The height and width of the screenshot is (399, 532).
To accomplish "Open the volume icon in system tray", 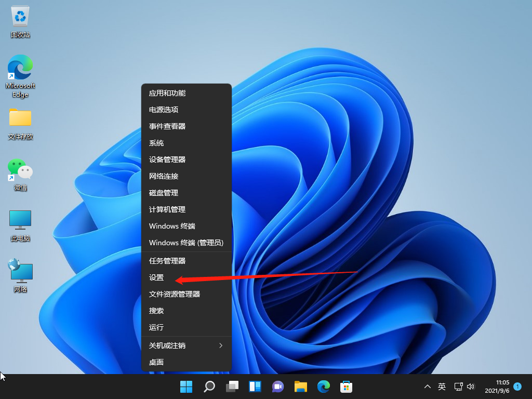I will pyautogui.click(x=471, y=387).
